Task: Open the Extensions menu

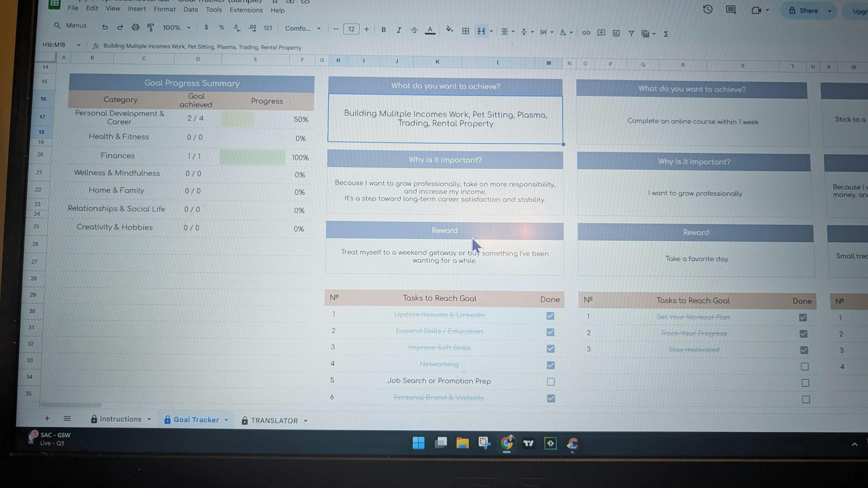Action: click(246, 10)
